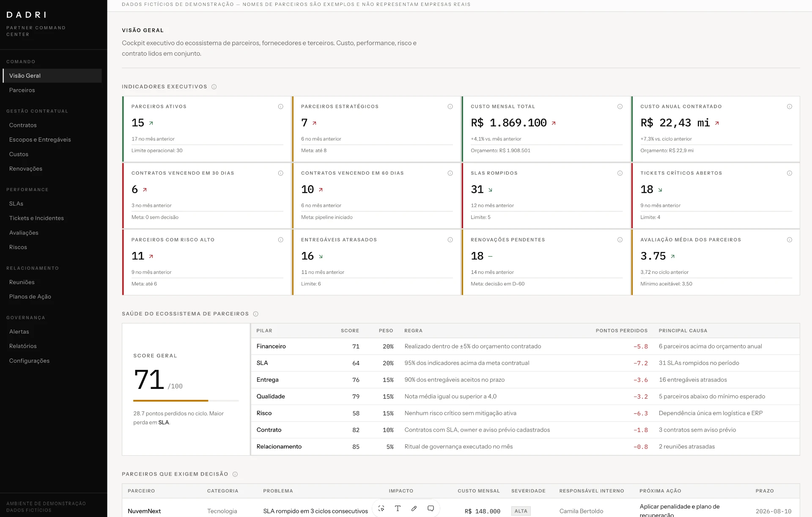
Task: Open Avaliações in the sidebar
Action: 52,233
